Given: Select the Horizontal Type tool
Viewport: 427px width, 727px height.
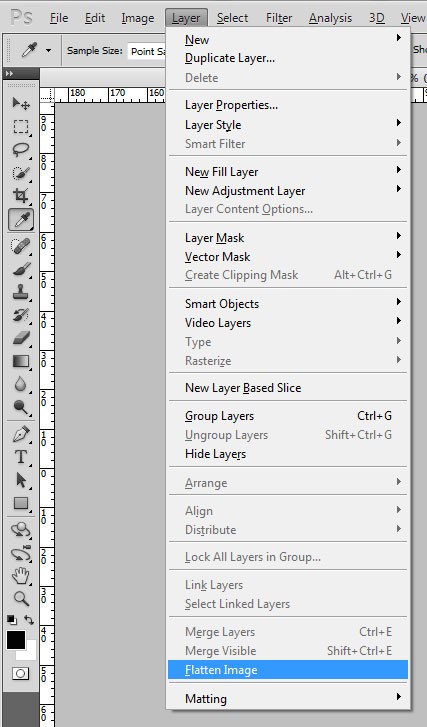Looking at the screenshot, I should (21, 457).
